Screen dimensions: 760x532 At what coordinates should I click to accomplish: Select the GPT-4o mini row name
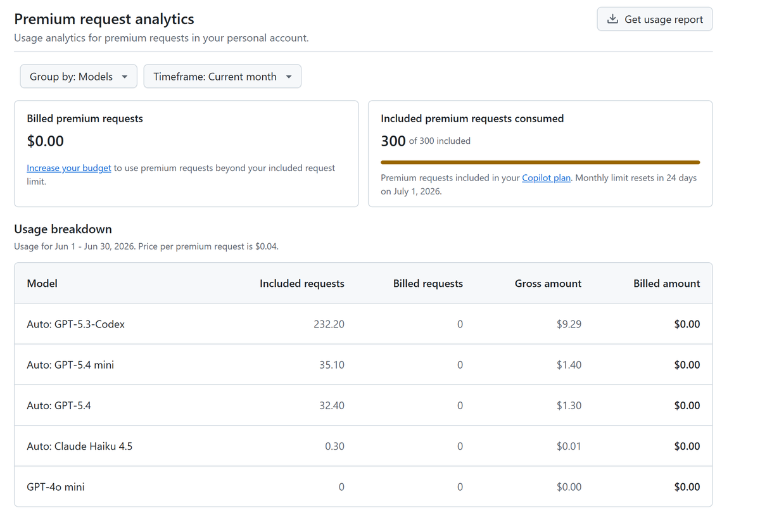point(56,486)
